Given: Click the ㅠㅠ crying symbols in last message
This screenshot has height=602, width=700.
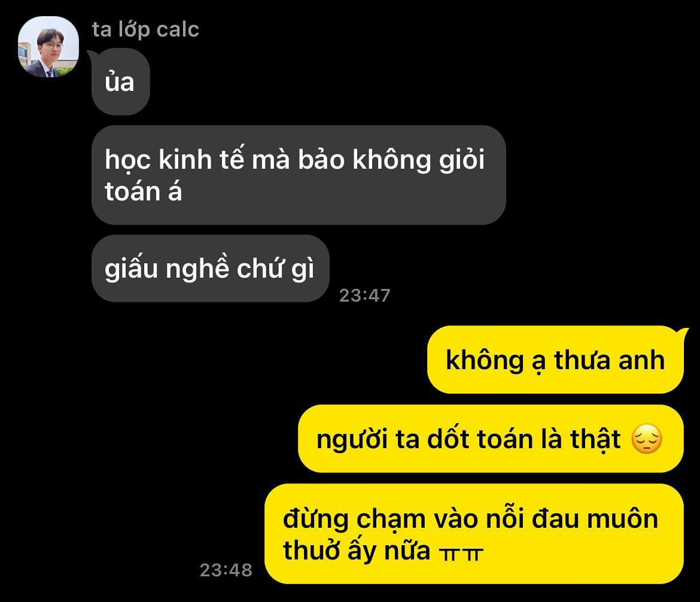Looking at the screenshot, I should [461, 554].
